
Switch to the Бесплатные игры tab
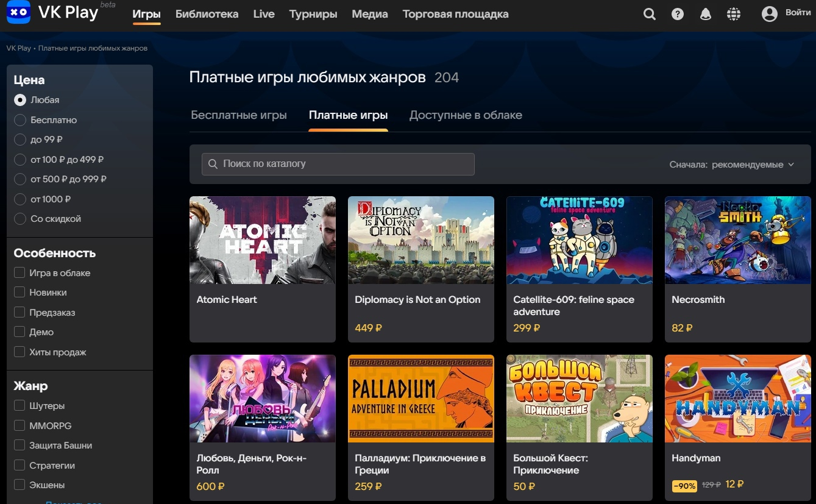(x=239, y=115)
